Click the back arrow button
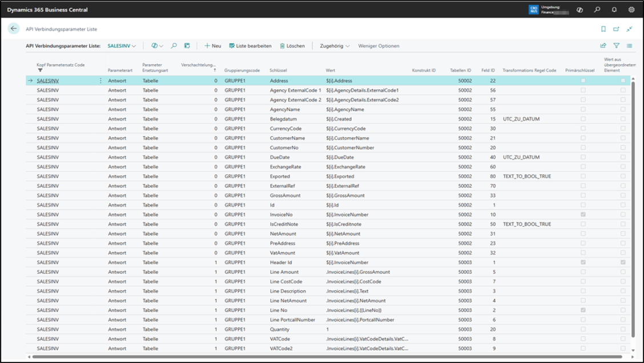 coord(14,29)
